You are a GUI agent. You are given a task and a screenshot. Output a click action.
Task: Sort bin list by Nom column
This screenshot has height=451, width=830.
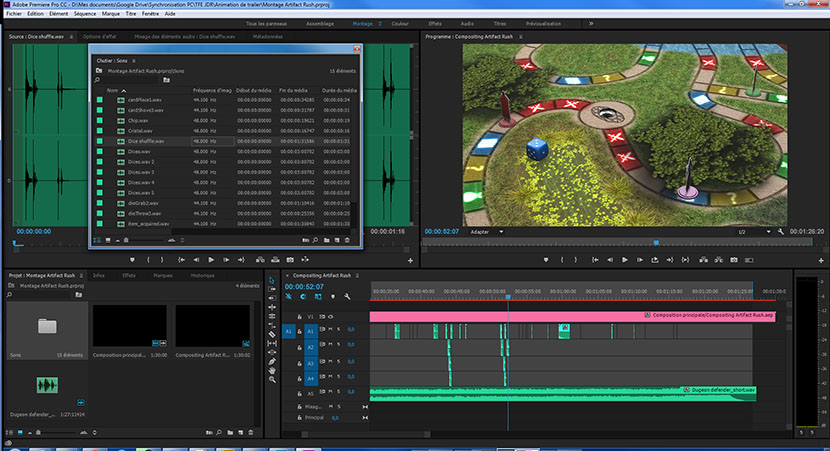point(112,91)
